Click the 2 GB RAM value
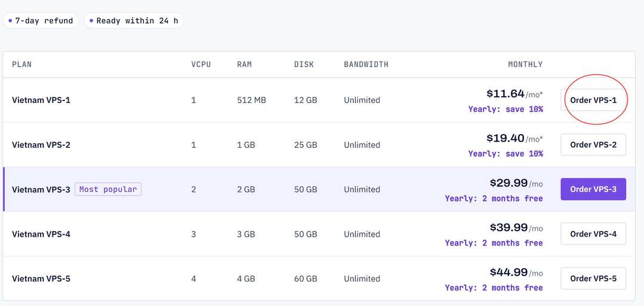This screenshot has width=644, height=306. coord(246,189)
